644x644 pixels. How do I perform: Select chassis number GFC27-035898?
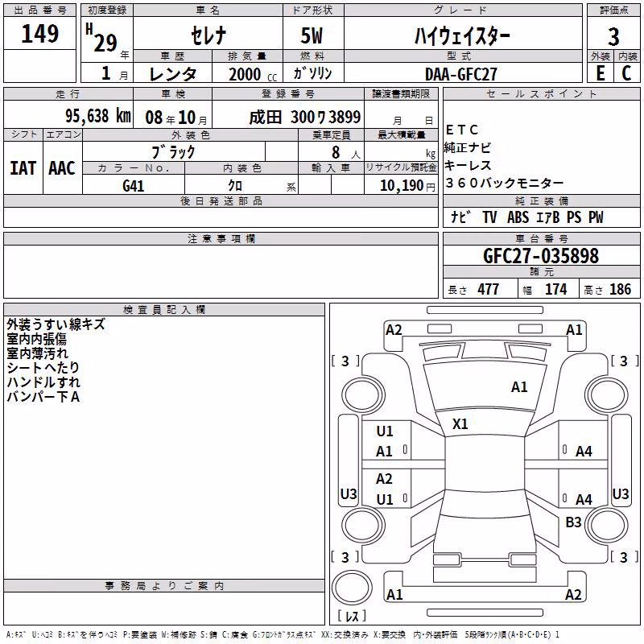pos(541,255)
